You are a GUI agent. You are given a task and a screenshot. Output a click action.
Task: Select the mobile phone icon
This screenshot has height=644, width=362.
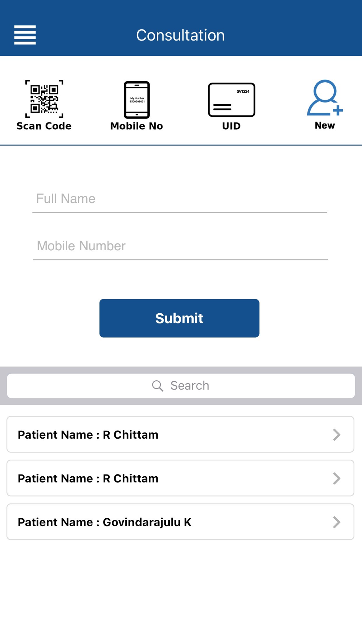click(137, 100)
